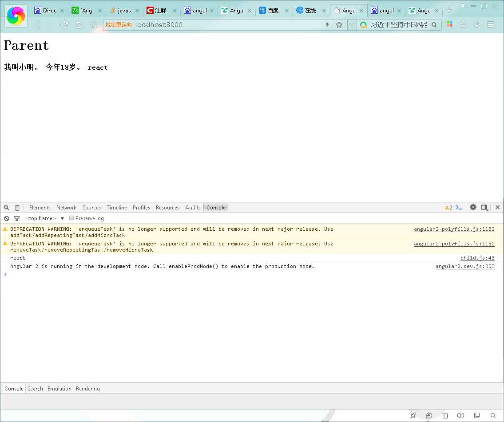Click the browser forward arrow
The image size is (504, 422).
tap(50, 25)
